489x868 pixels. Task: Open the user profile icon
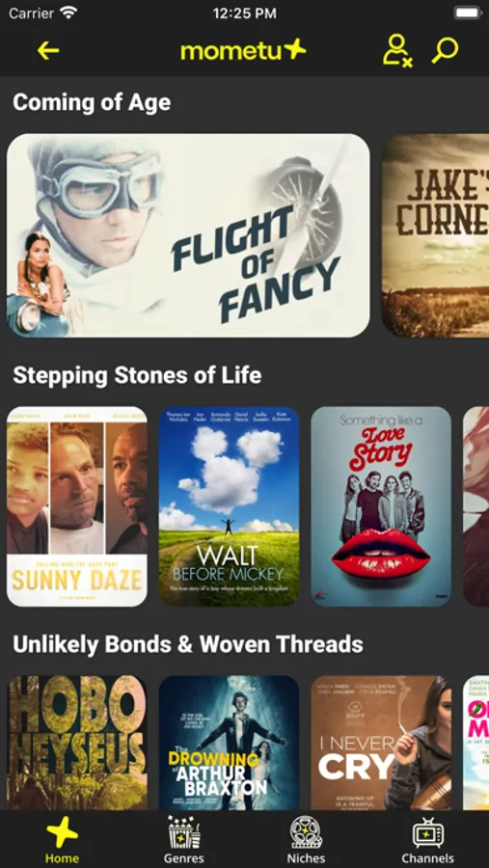(397, 51)
